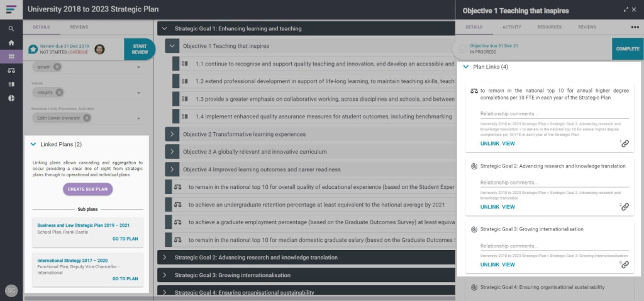
Task: Click the review star icon beside Review due
Action: click(33, 49)
